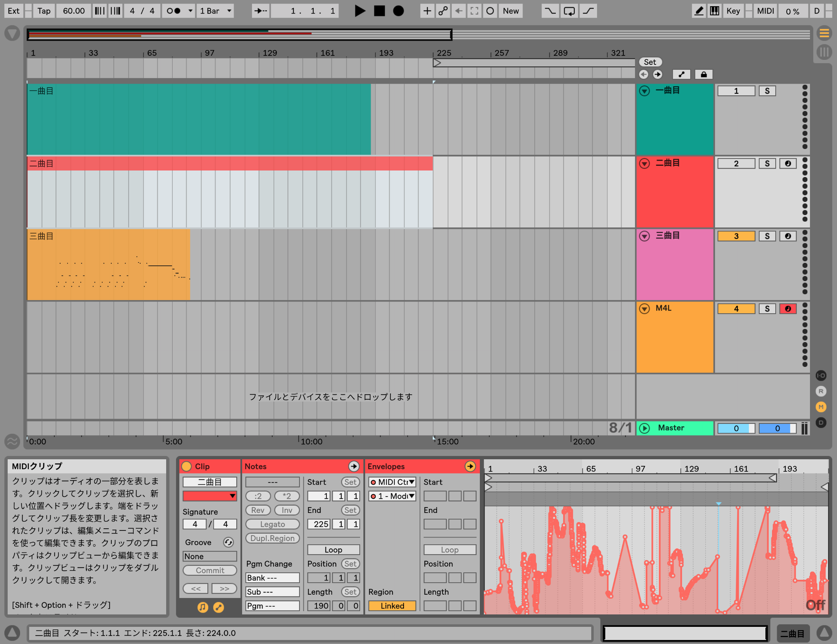Click the Groove hot-swap icon
Image resolution: width=837 pixels, height=644 pixels.
pyautogui.click(x=228, y=542)
